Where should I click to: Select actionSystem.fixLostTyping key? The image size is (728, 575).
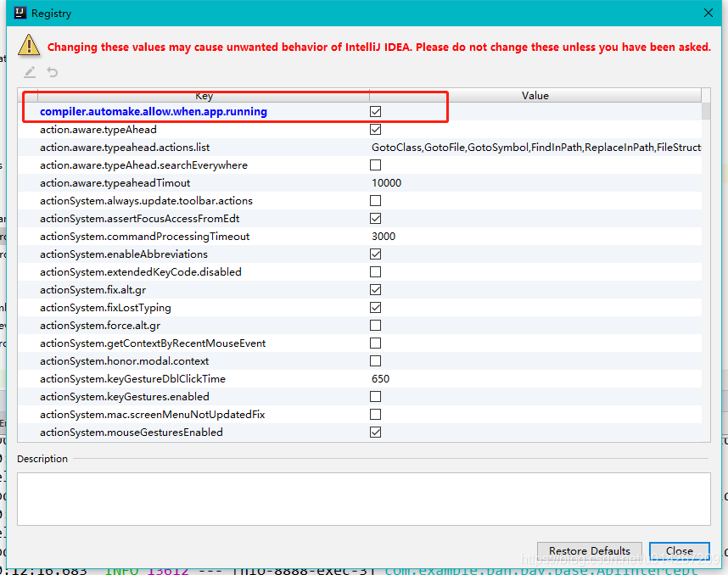pyautogui.click(x=105, y=307)
